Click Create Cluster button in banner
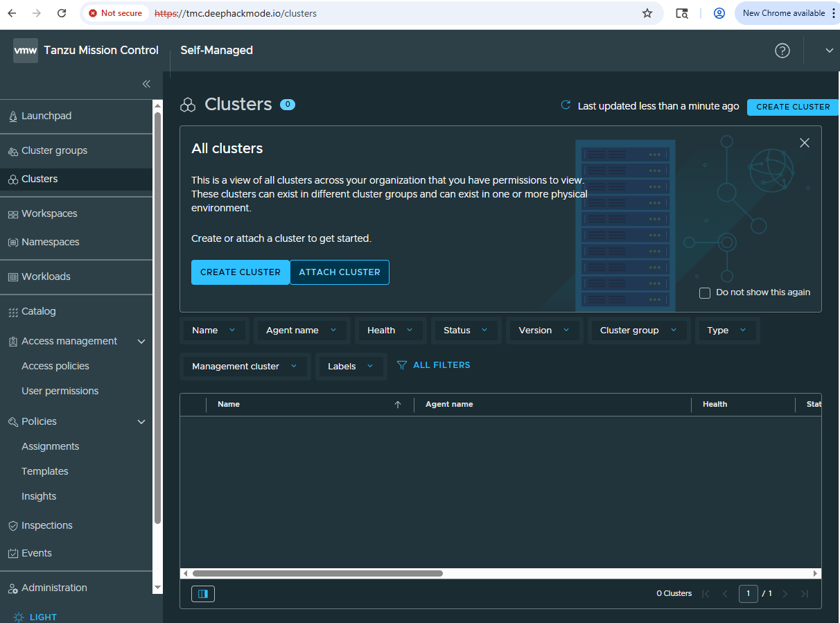Image resolution: width=840 pixels, height=623 pixels. coord(240,272)
